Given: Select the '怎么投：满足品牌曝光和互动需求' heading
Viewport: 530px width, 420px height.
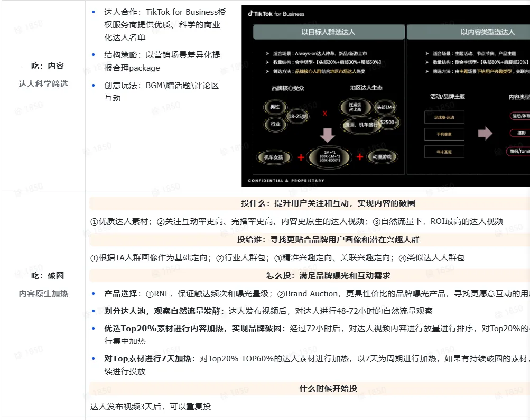Looking at the screenshot, I should pos(328,276).
